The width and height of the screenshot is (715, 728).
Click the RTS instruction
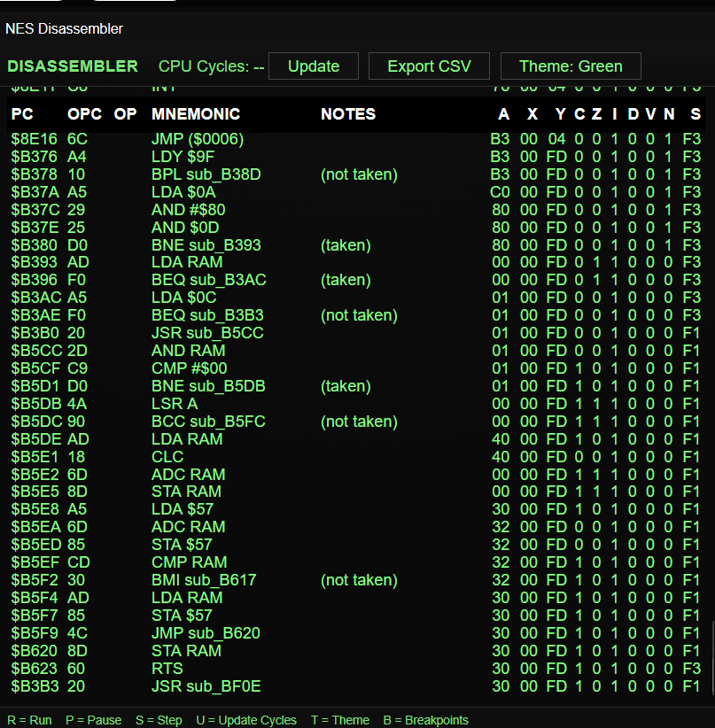tap(167, 669)
